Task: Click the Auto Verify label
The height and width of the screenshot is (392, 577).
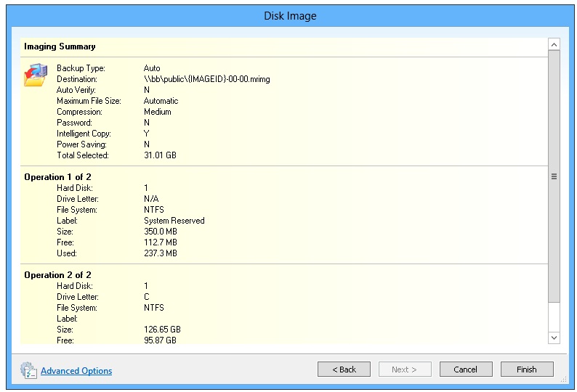Action: 76,90
